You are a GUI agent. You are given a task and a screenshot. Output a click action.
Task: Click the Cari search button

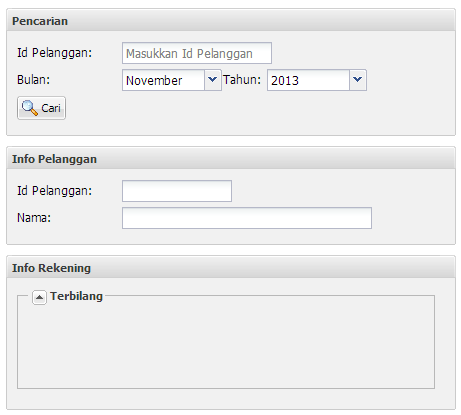click(x=41, y=108)
